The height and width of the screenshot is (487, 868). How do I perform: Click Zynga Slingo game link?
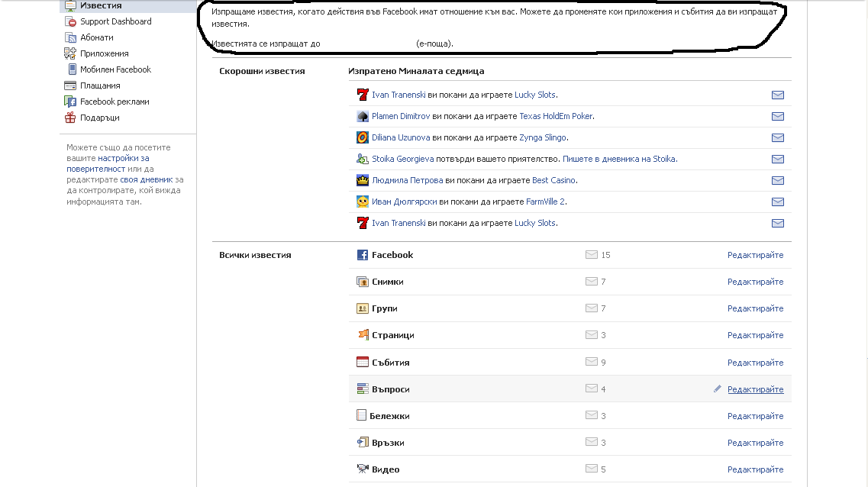pyautogui.click(x=543, y=138)
